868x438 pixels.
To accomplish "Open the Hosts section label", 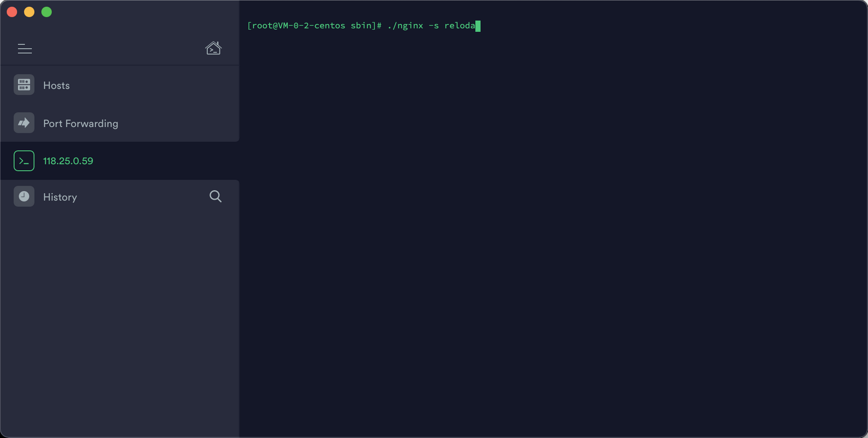I will [56, 85].
